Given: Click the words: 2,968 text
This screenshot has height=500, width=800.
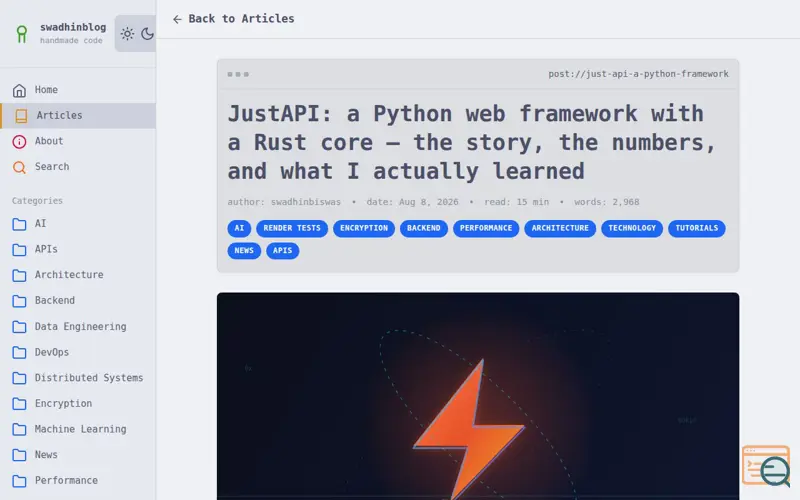Looking at the screenshot, I should (607, 202).
